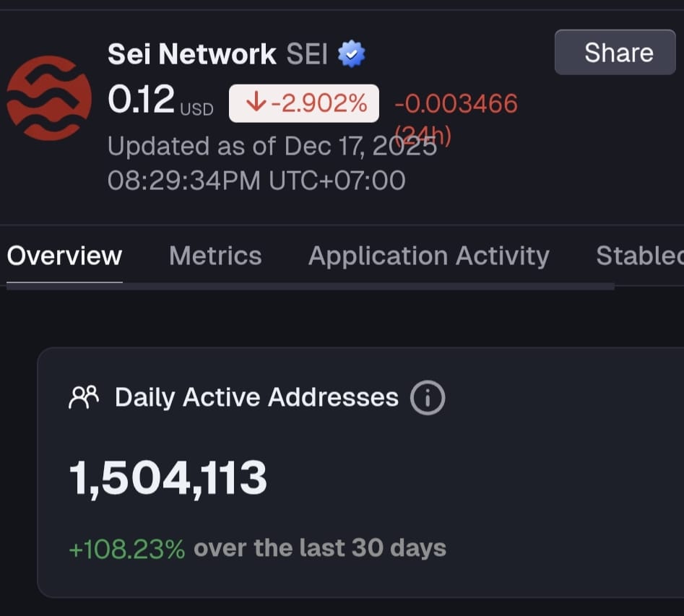Click the +108.23% growth figure

point(127,549)
